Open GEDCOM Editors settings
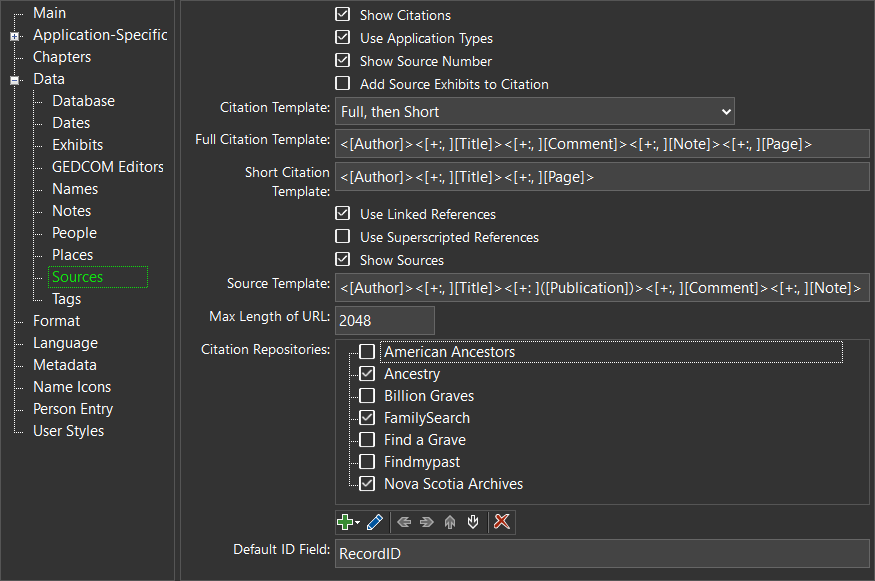This screenshot has height=581, width=875. (108, 167)
